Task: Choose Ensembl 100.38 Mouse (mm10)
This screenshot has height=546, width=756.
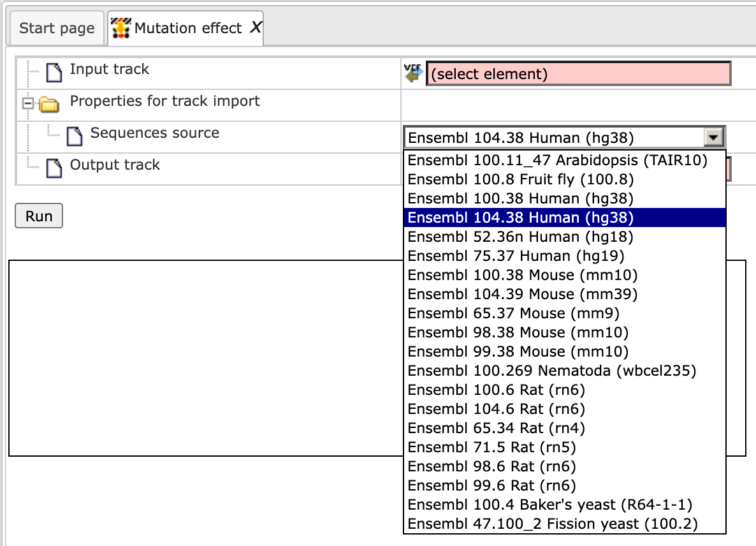Action: (x=564, y=275)
